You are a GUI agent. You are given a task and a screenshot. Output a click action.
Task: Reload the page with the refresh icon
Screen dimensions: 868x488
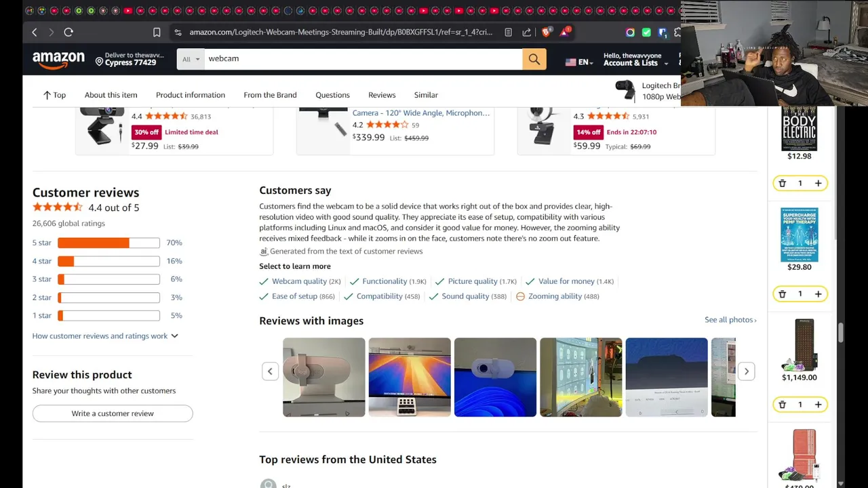coord(68,32)
